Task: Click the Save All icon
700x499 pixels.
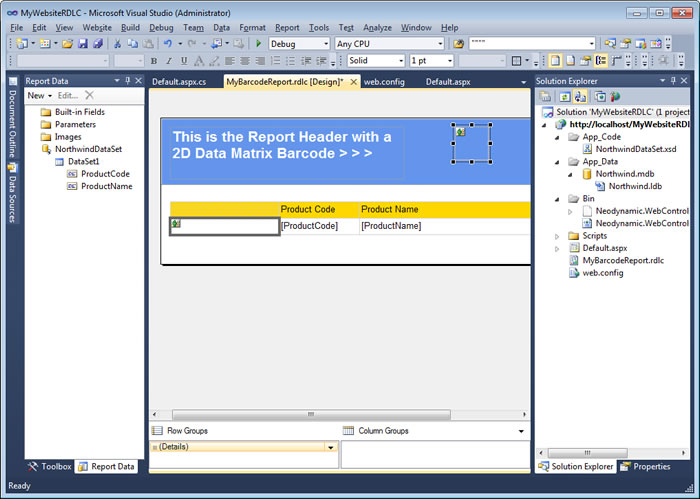Action: pyautogui.click(x=98, y=43)
